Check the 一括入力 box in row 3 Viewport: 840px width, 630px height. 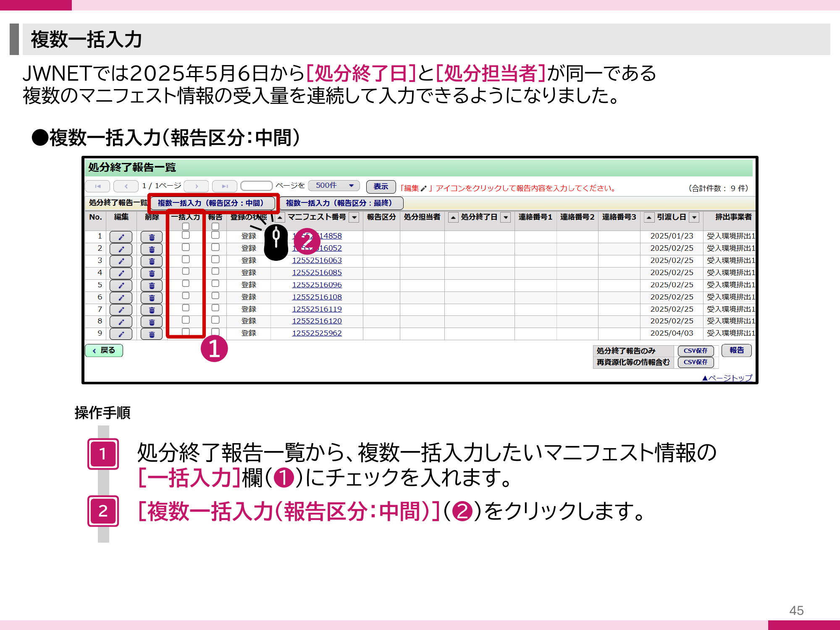(x=186, y=259)
